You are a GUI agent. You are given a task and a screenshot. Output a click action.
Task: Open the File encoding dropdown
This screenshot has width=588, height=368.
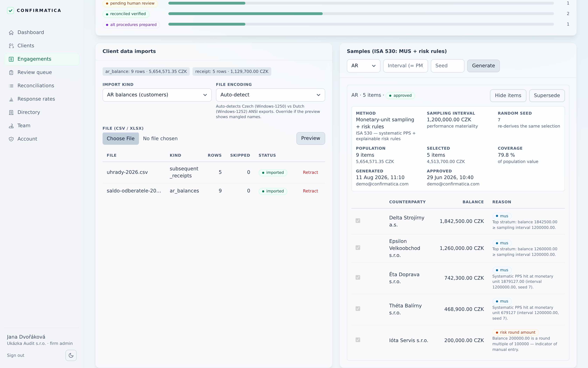coord(270,95)
